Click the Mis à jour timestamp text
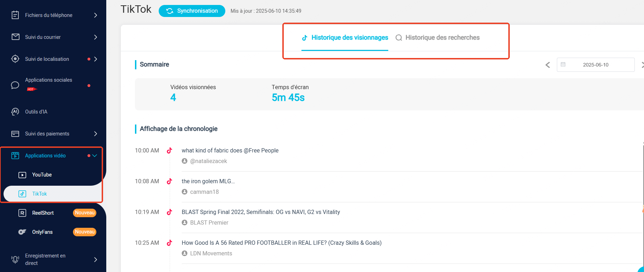The height and width of the screenshot is (272, 644). pyautogui.click(x=266, y=11)
